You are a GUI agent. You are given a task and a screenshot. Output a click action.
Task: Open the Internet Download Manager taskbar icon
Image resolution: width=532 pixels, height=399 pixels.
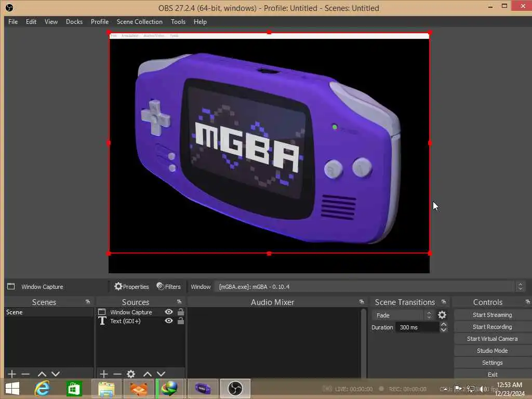click(170, 389)
